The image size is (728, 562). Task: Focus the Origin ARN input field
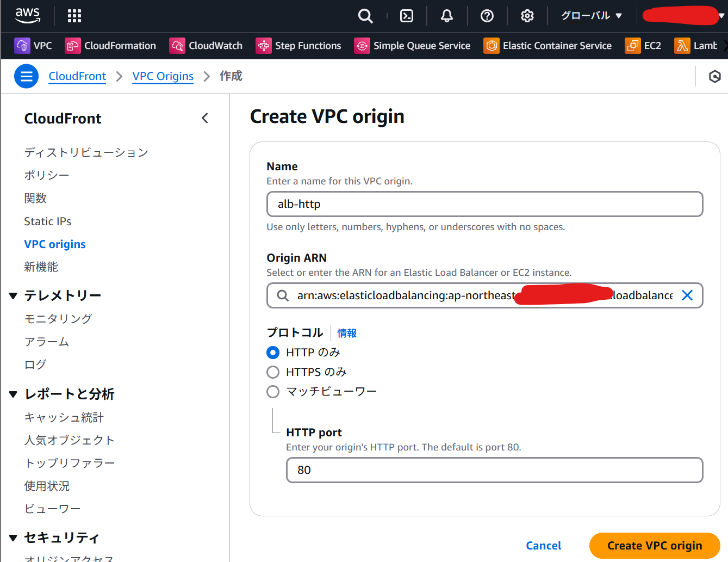[x=485, y=295]
